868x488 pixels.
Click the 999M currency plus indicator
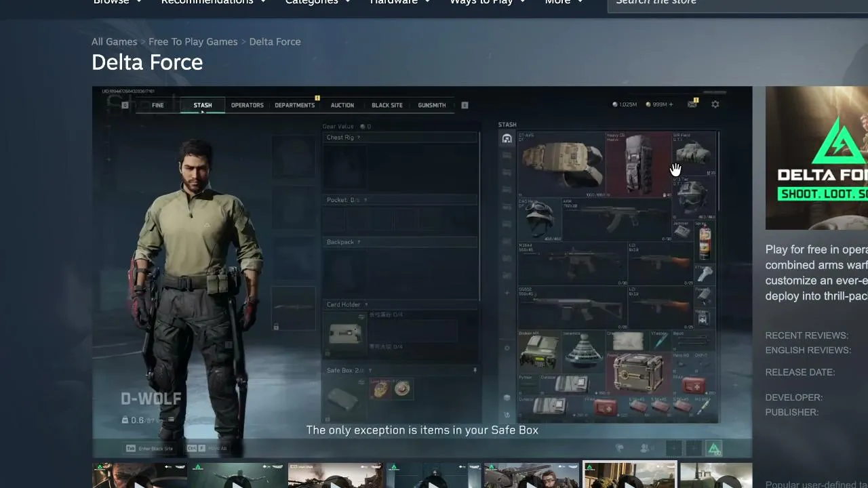tap(659, 104)
